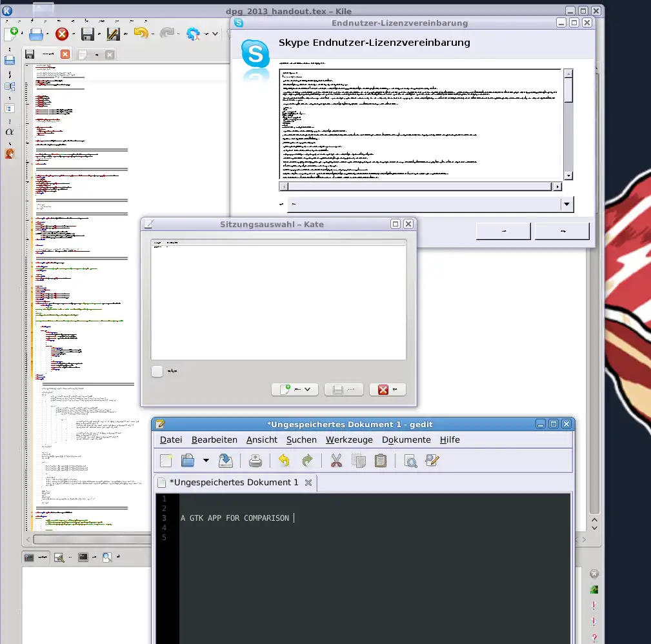Click the Find and Replace icon in gedit toolbar

[x=432, y=461]
